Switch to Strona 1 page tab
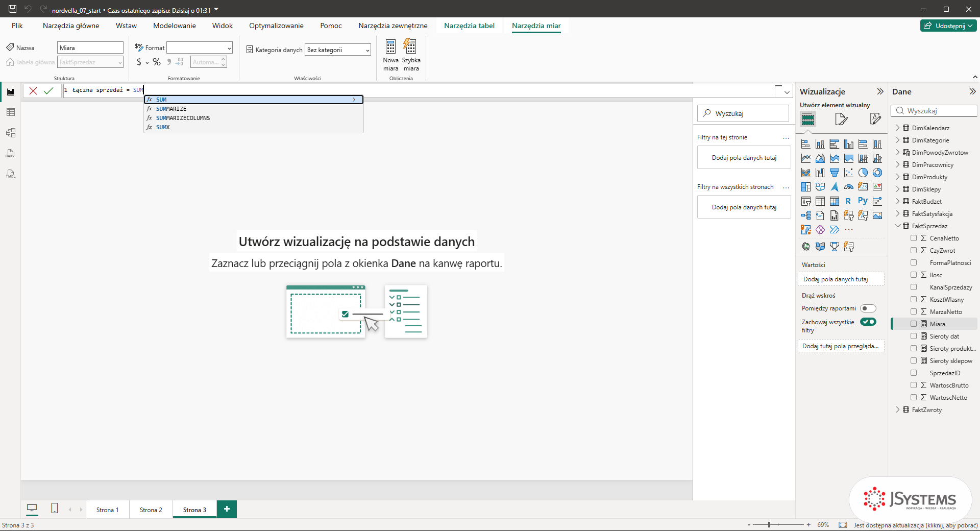 (108, 510)
